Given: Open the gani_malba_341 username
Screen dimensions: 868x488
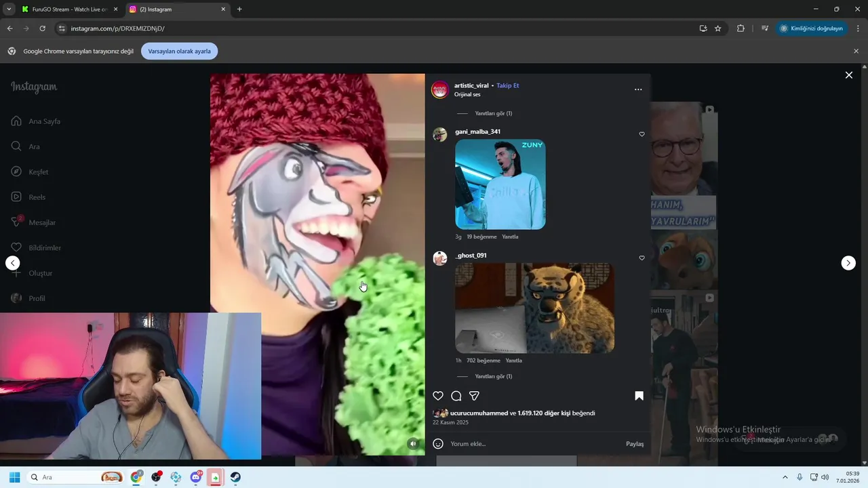Looking at the screenshot, I should (x=477, y=131).
